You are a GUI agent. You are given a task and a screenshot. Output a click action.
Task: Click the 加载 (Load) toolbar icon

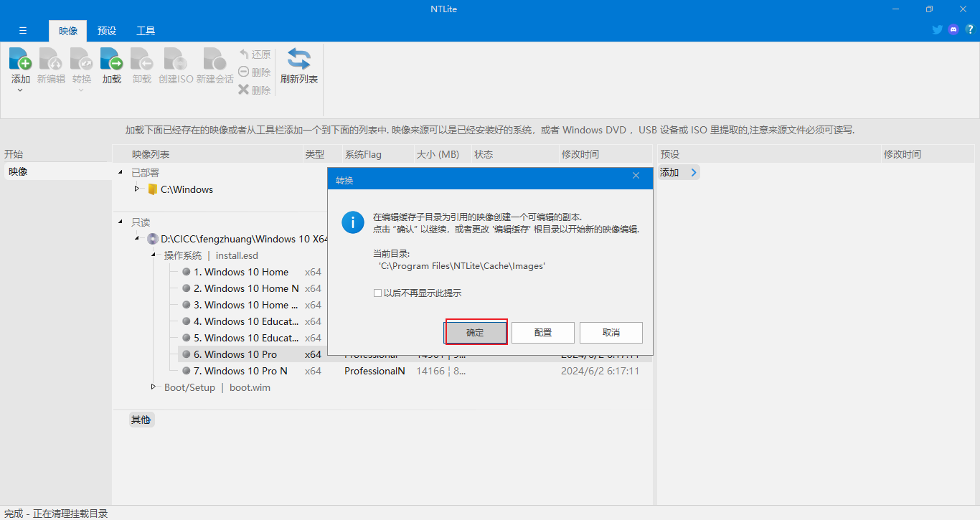111,59
